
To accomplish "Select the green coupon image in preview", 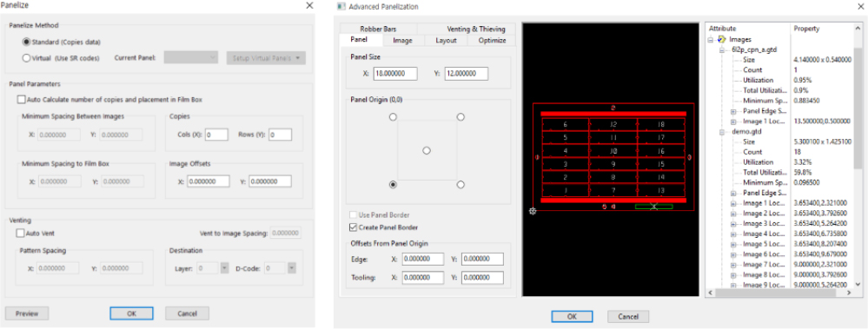I will [653, 207].
